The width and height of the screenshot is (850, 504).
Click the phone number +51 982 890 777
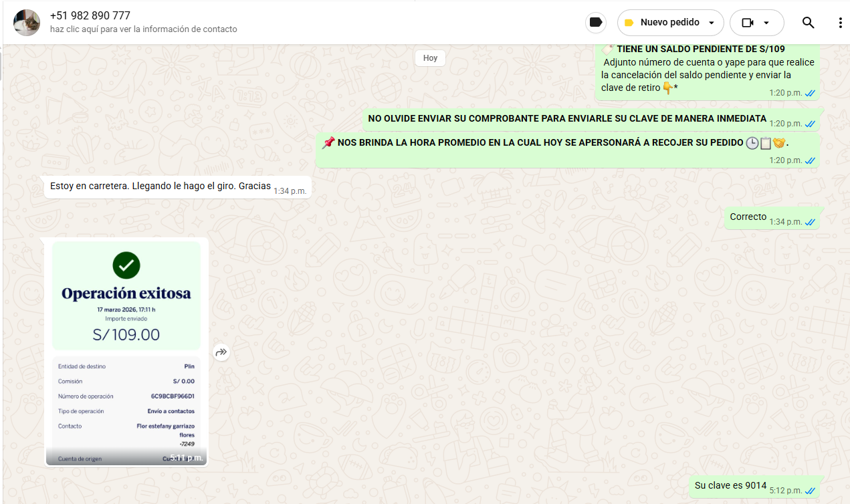90,15
